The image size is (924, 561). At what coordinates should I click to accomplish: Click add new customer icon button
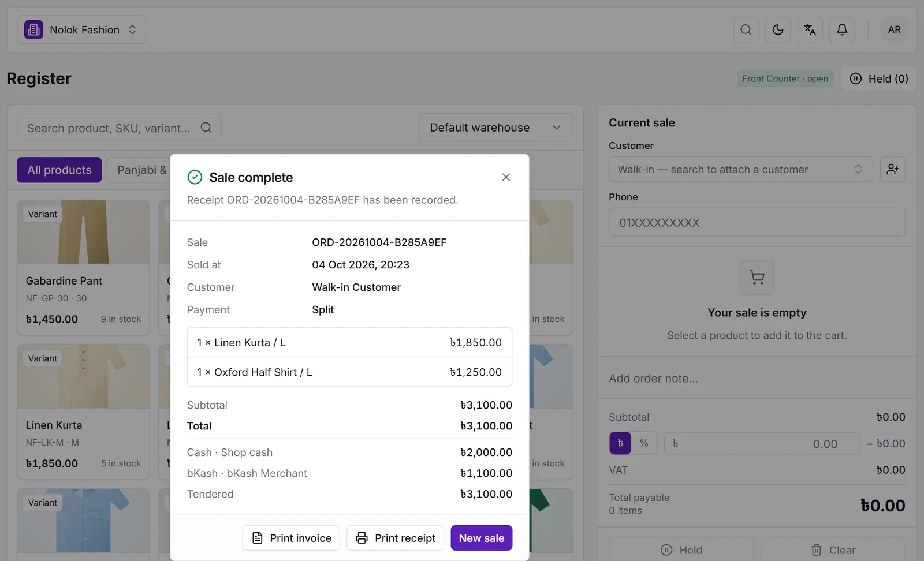tap(892, 169)
